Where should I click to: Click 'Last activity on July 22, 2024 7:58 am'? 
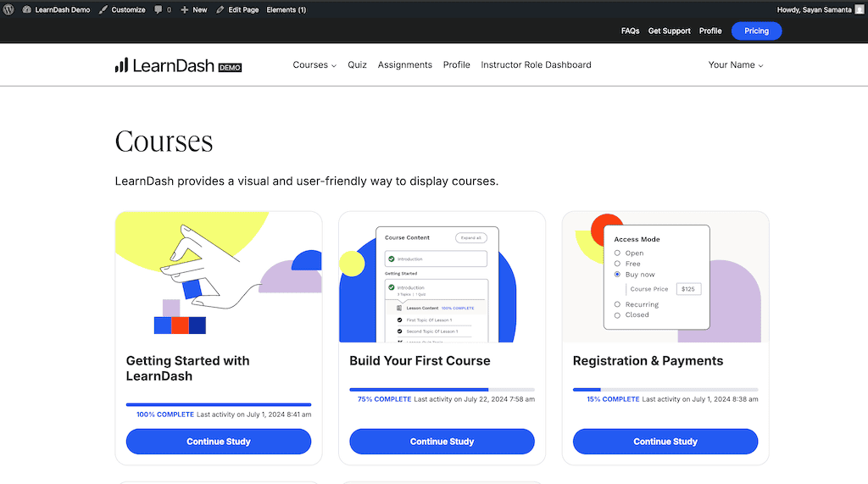coord(475,399)
